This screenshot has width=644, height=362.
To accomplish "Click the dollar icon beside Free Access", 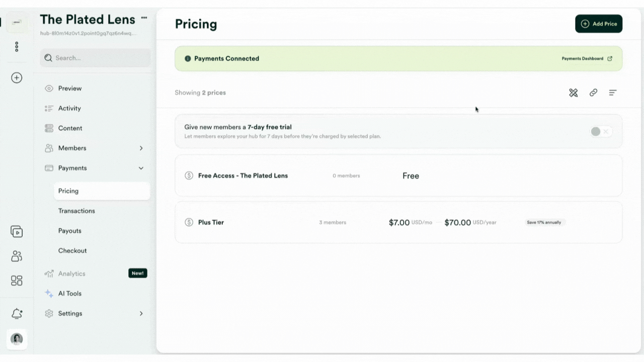I will pos(189,175).
